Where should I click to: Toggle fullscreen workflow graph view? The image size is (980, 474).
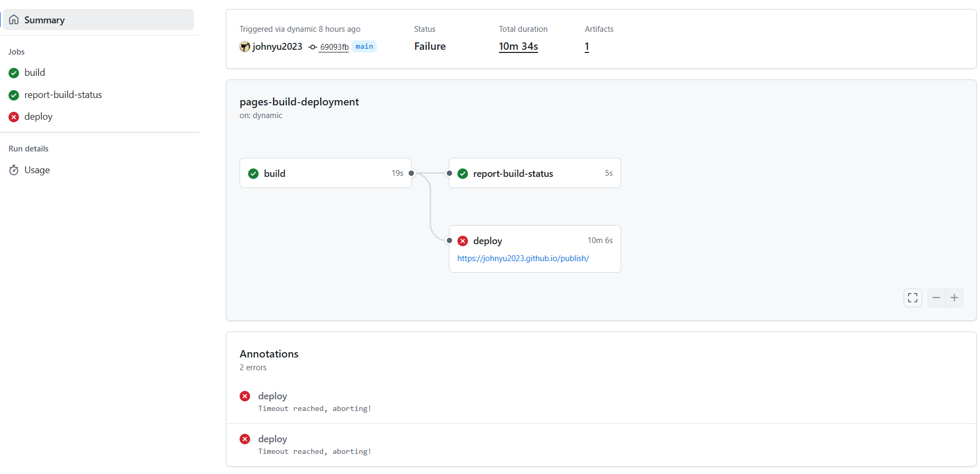click(913, 298)
